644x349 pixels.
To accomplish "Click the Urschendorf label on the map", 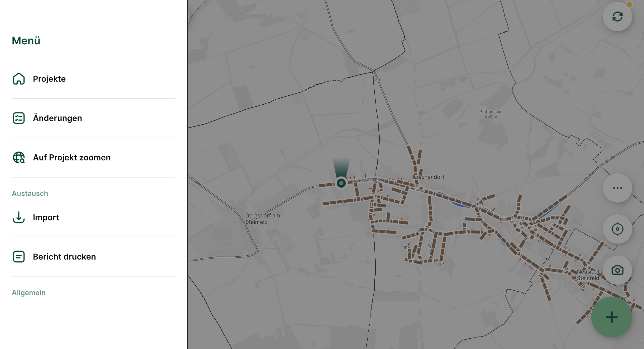I will point(428,177).
